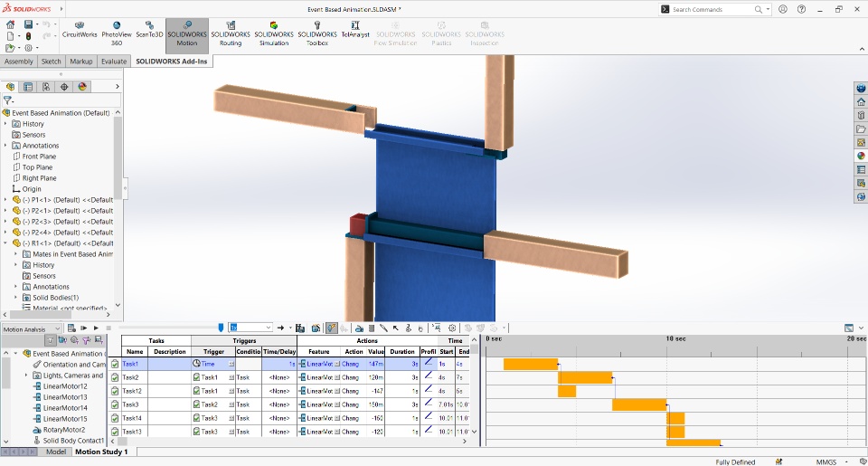Toggle the motion tree filter button
The image size is (868, 466).
[51, 340]
